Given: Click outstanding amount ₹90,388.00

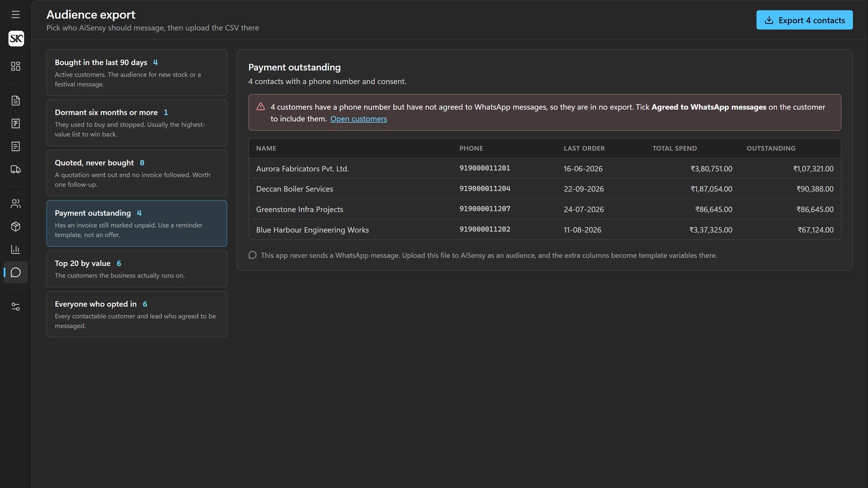Looking at the screenshot, I should pos(815,189).
